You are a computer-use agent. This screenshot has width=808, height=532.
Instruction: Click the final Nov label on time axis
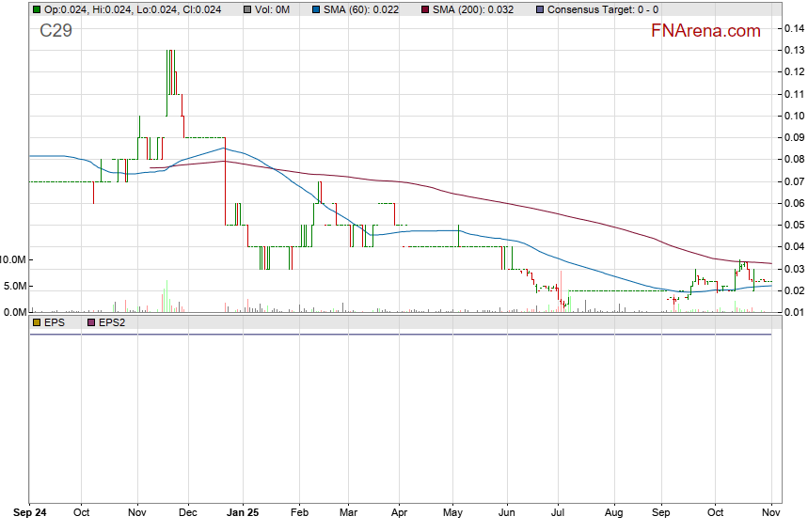point(771,514)
